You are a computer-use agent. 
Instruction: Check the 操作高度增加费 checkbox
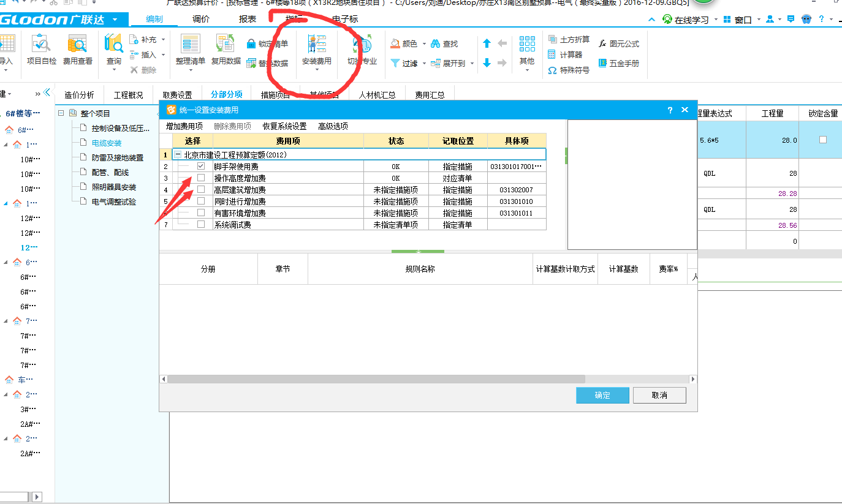point(201,178)
